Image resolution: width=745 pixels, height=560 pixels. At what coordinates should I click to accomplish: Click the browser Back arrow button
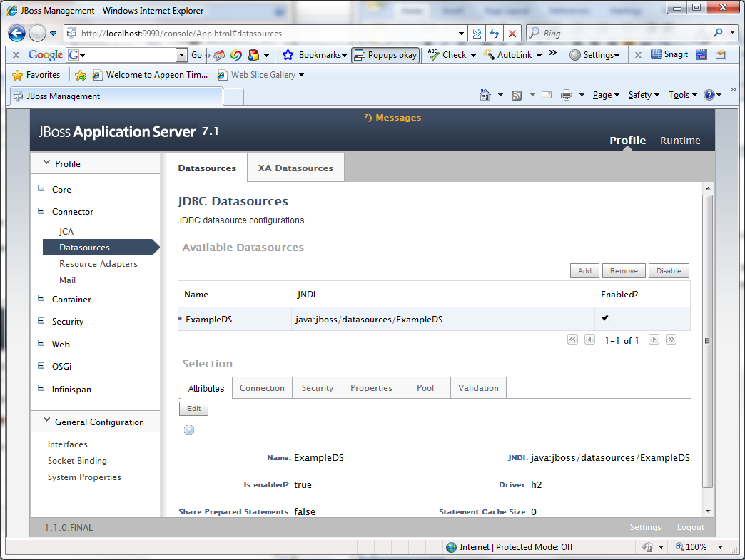16,34
